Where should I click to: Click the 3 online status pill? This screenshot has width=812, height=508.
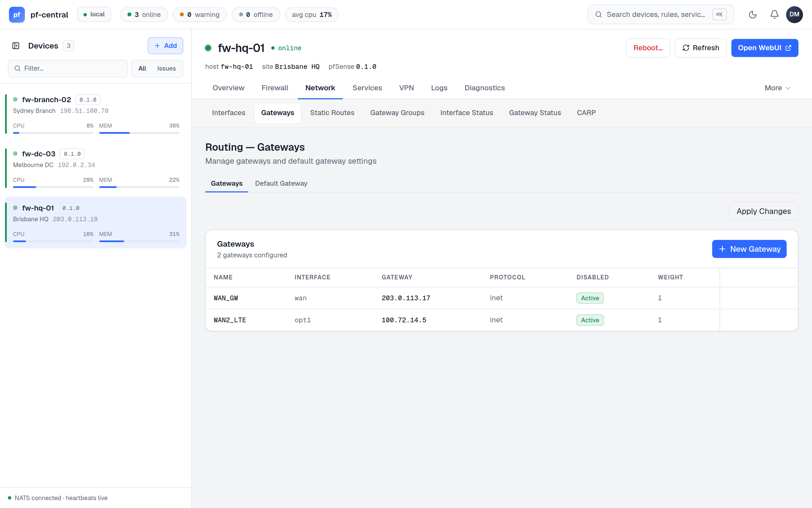point(144,14)
